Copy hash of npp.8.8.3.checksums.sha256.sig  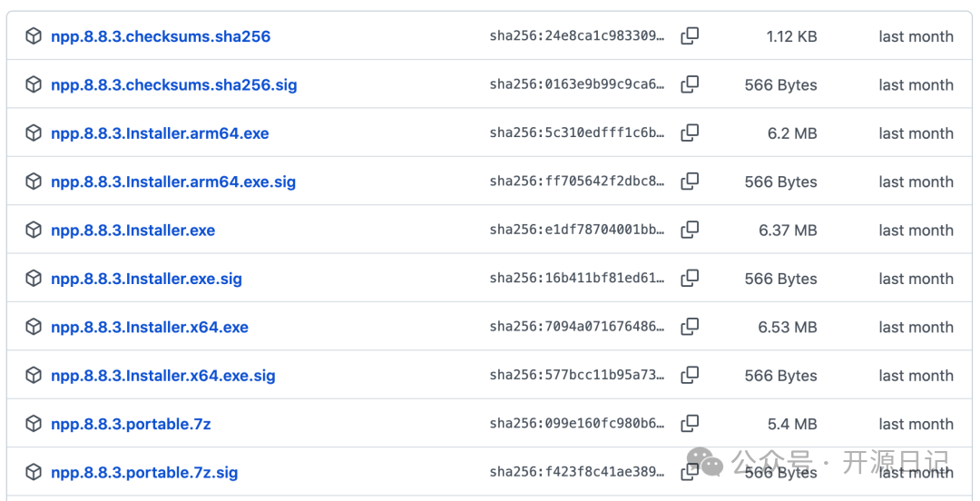click(x=690, y=84)
